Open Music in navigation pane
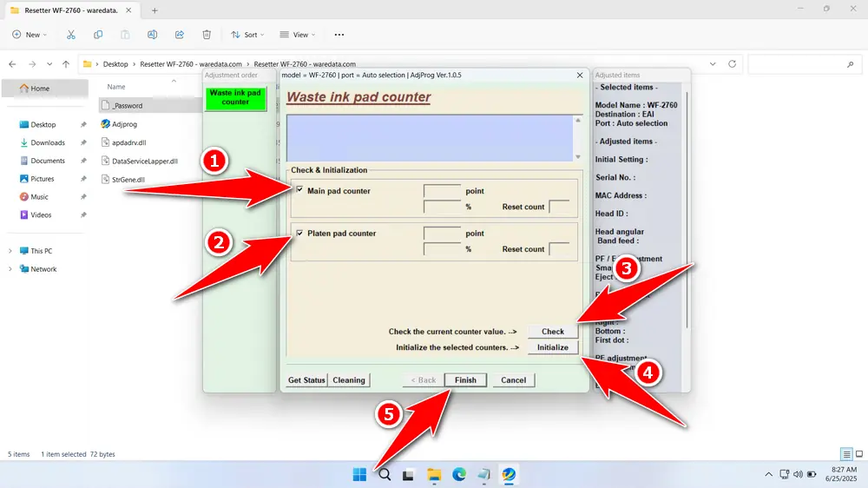 click(39, 196)
